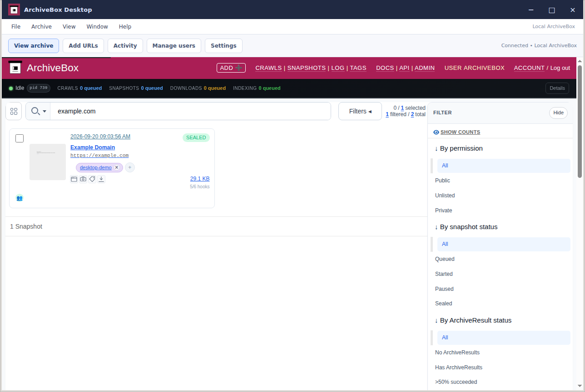Click the search field containing example.com
The height and width of the screenshot is (392, 585).
coord(191,111)
